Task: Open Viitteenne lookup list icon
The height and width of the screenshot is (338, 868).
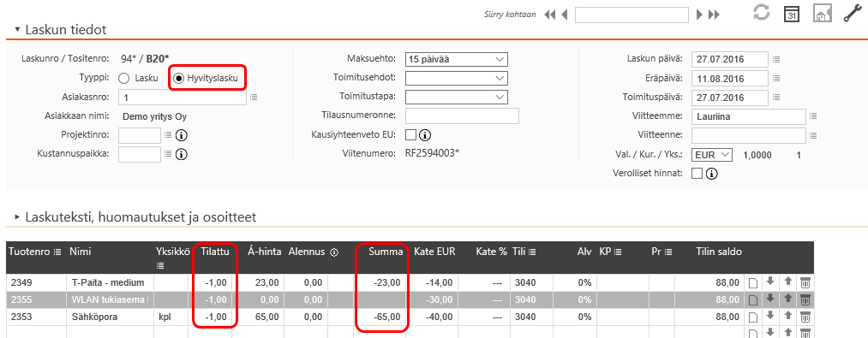Action: tap(813, 135)
